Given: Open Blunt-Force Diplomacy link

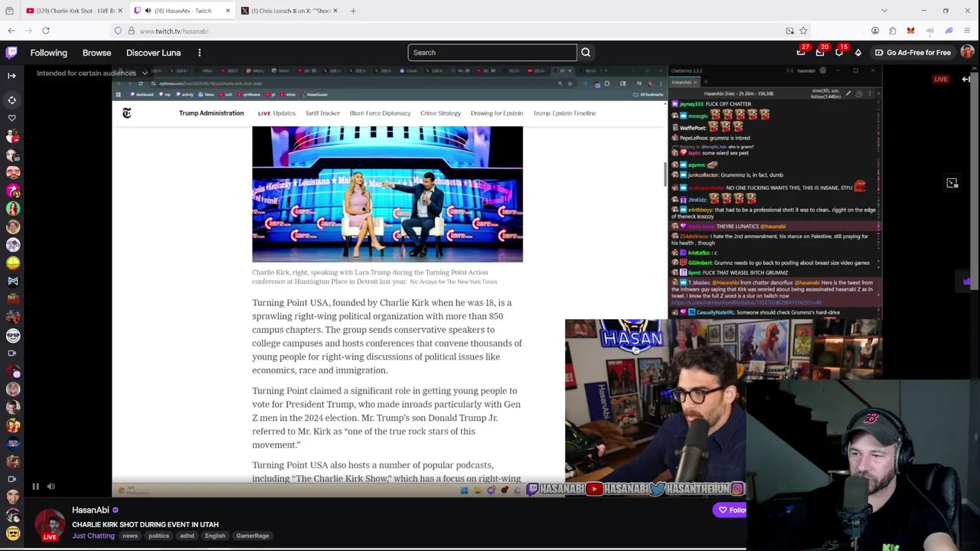Looking at the screenshot, I should point(380,113).
